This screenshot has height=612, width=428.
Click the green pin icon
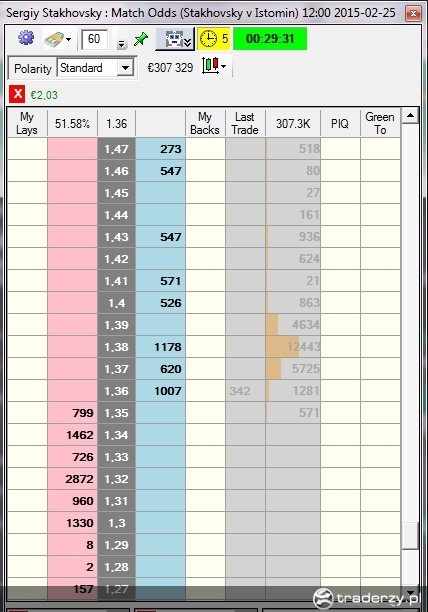tap(140, 39)
